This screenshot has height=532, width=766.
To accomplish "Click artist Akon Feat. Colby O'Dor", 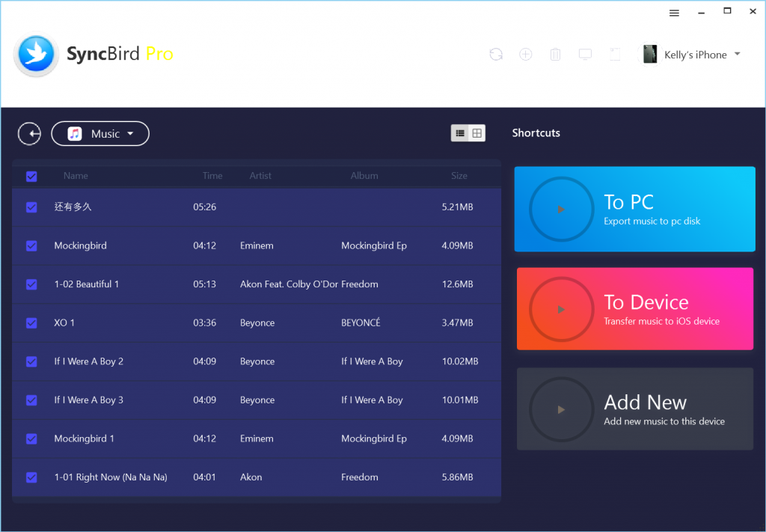I will [289, 284].
